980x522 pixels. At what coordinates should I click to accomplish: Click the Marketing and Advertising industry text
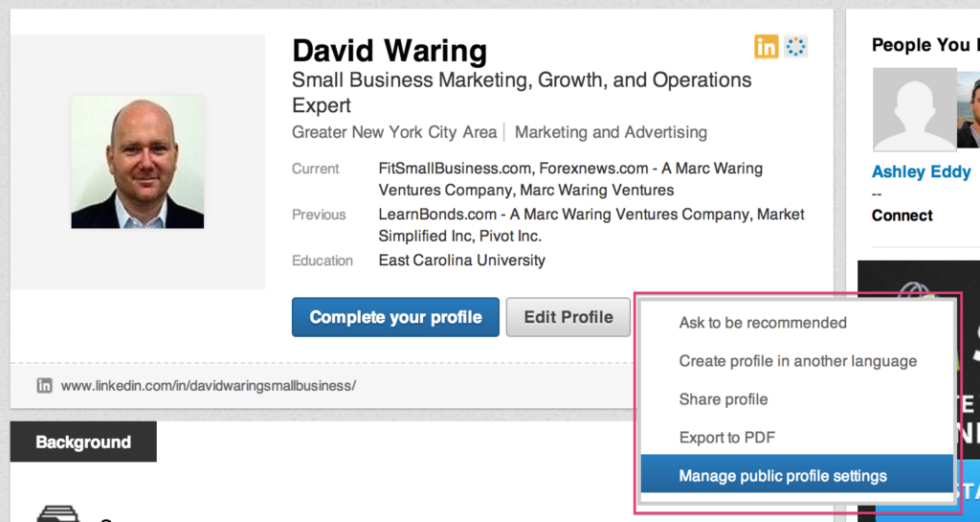(x=611, y=132)
